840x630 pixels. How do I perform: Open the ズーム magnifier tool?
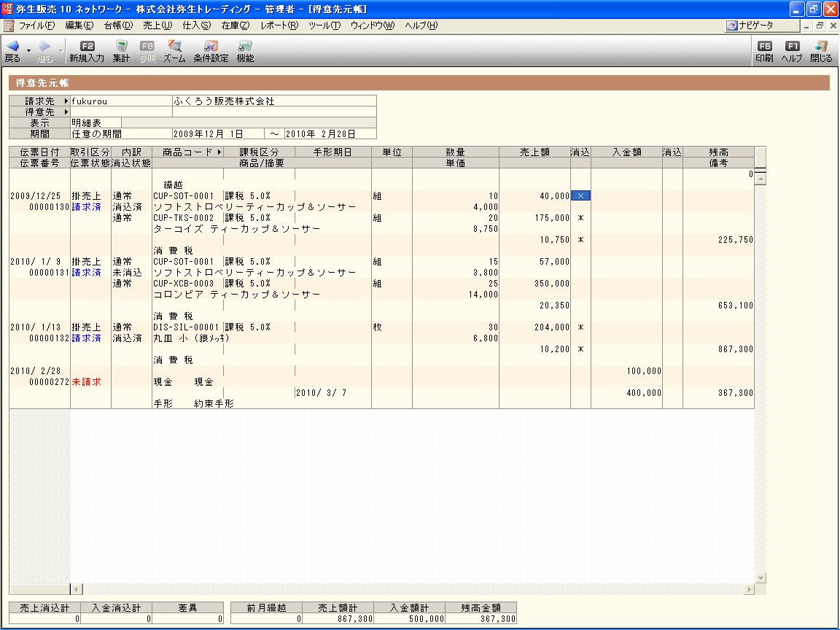[x=175, y=46]
